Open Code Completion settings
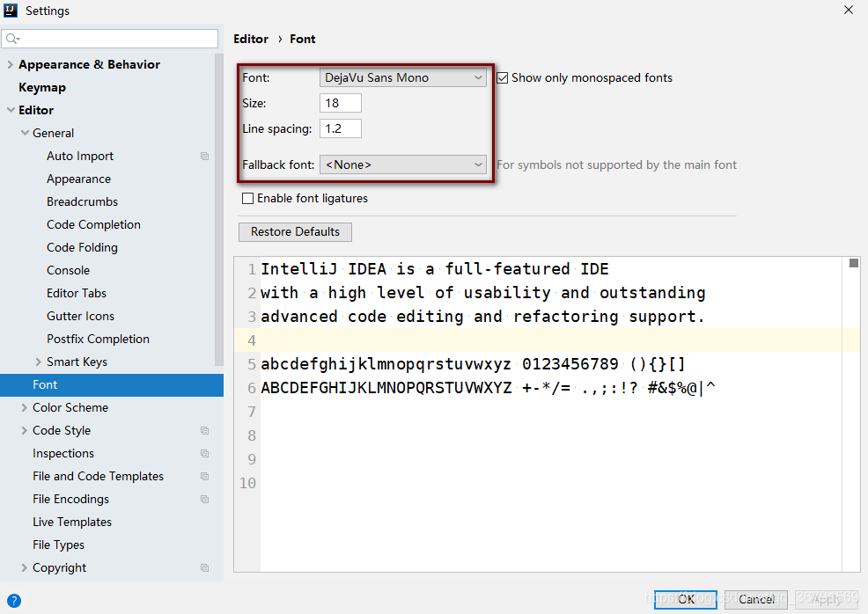The image size is (868, 614). pos(93,224)
